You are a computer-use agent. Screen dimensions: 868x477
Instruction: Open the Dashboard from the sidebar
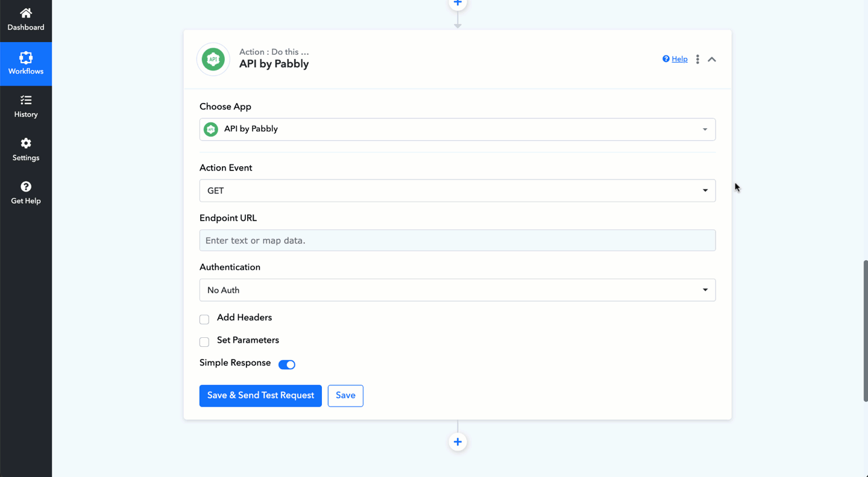[x=26, y=19]
